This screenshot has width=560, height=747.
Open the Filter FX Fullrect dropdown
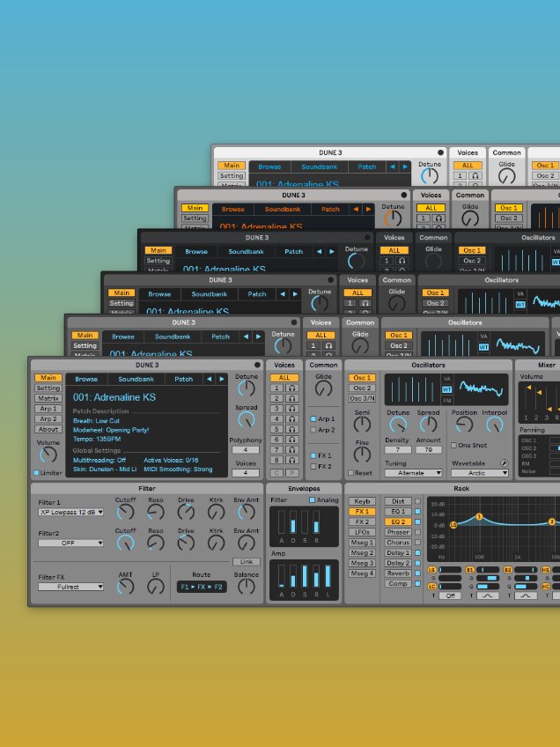71,587
